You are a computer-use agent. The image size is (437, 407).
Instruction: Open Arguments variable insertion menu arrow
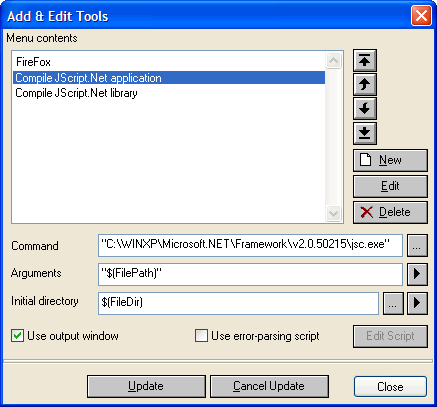[417, 274]
